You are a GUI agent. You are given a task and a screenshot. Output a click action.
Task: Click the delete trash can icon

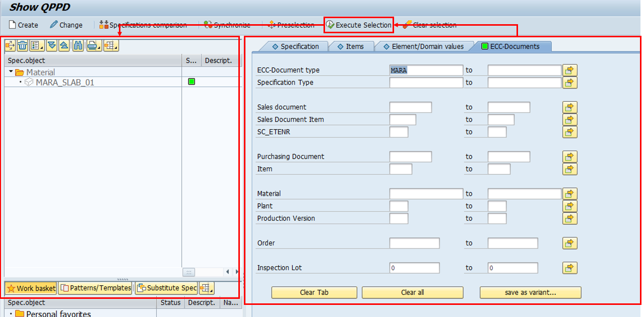coord(22,46)
